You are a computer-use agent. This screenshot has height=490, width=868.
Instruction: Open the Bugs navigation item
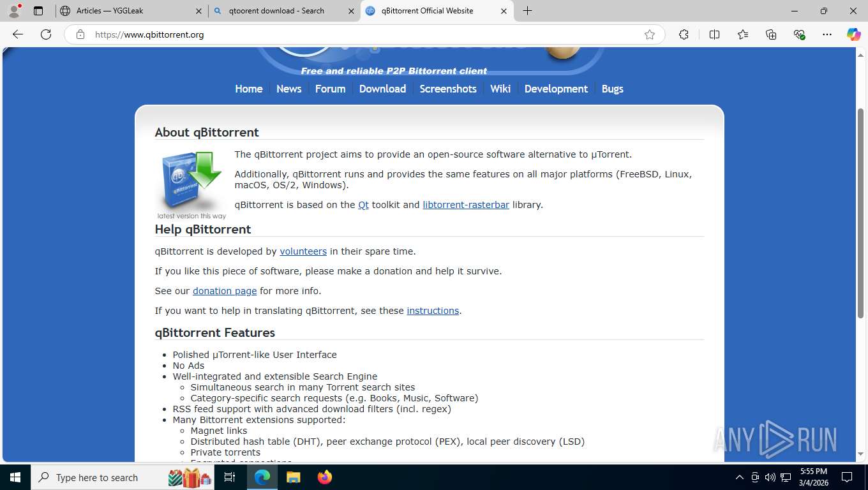pos(612,89)
